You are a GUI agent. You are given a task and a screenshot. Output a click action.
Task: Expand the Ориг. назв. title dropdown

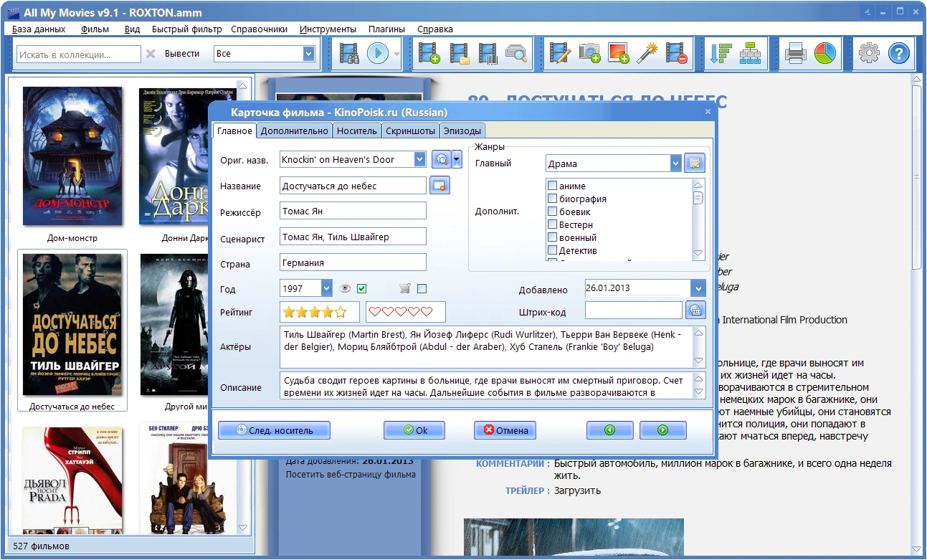[420, 159]
